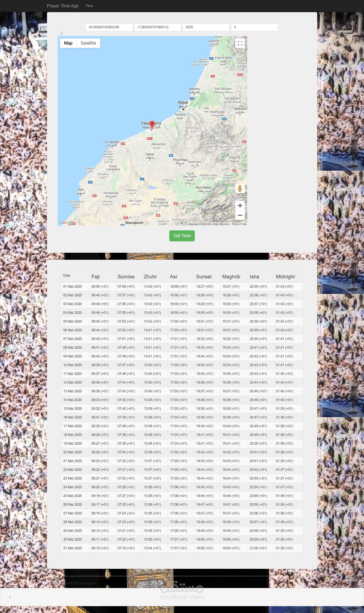Select the 15 Mar 2020 table row
The width and height of the screenshot is (364, 613).
pos(181,408)
